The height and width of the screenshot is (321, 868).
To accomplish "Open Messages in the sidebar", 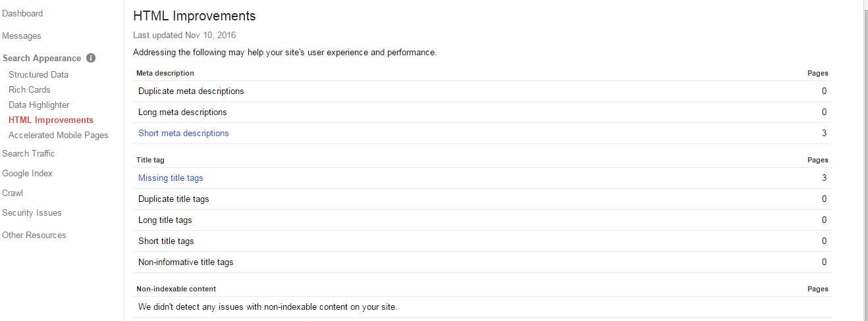I will [22, 36].
